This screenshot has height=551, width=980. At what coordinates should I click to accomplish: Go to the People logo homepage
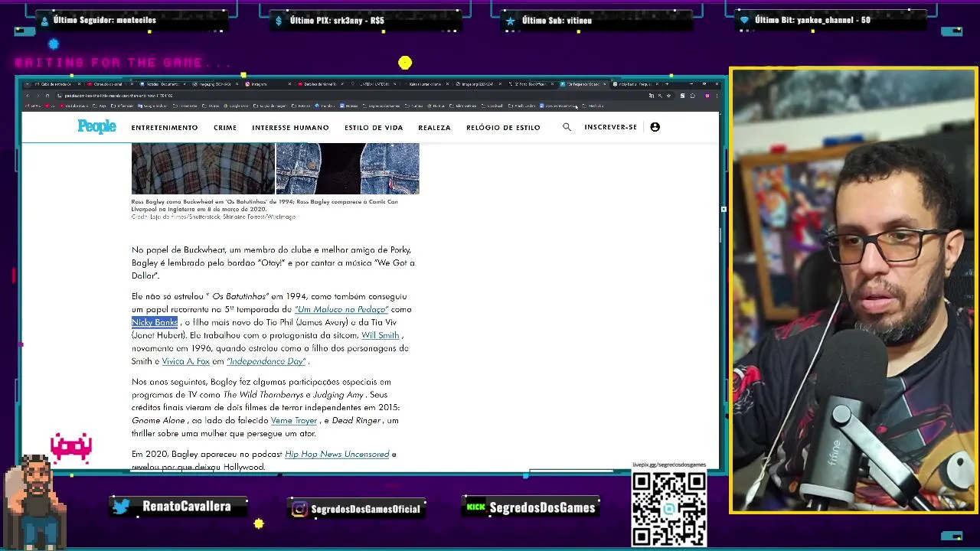tap(96, 127)
